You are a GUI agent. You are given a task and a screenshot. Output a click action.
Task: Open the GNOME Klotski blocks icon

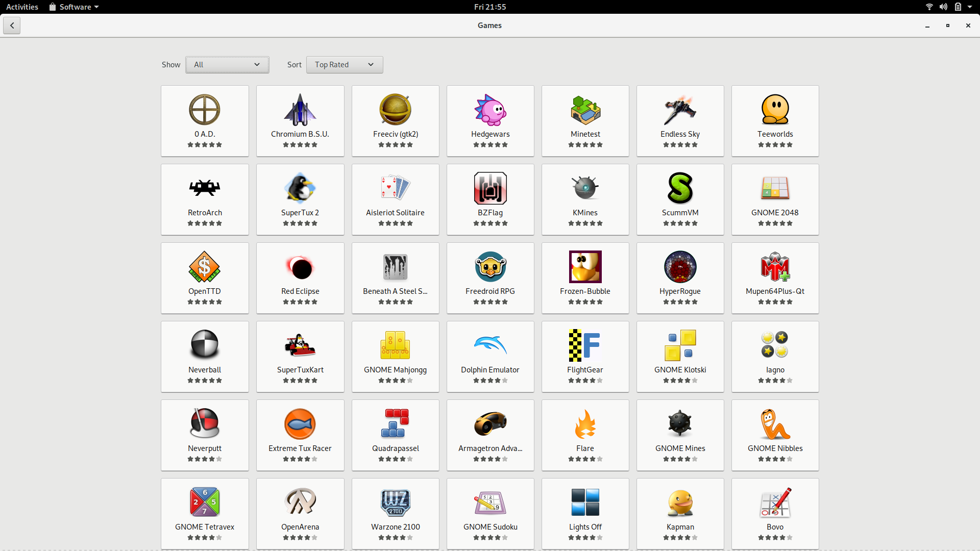[680, 345]
